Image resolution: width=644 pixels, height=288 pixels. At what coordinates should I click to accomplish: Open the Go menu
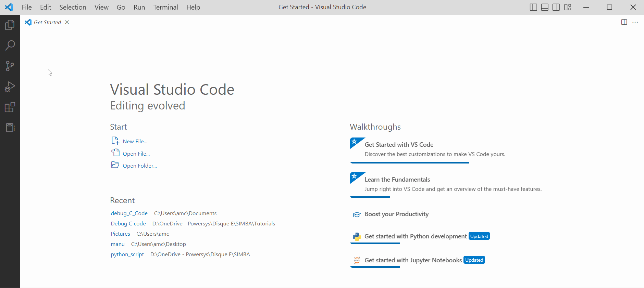(x=121, y=7)
